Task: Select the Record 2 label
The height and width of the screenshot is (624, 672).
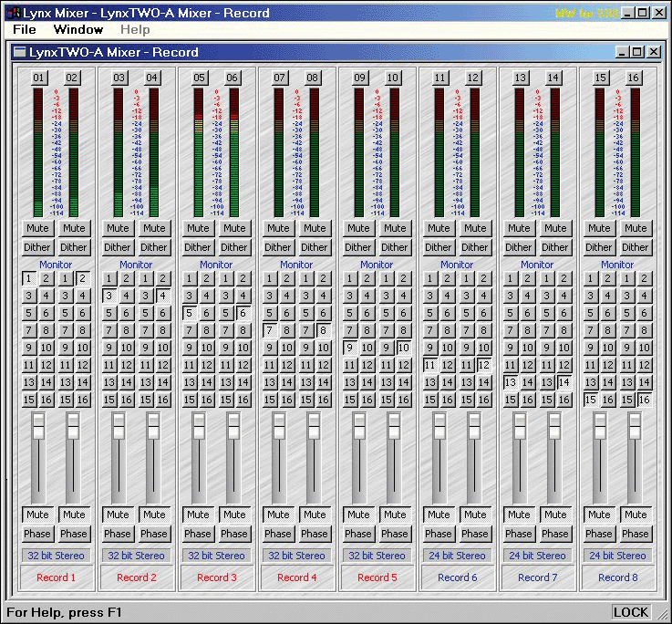Action: [x=136, y=577]
